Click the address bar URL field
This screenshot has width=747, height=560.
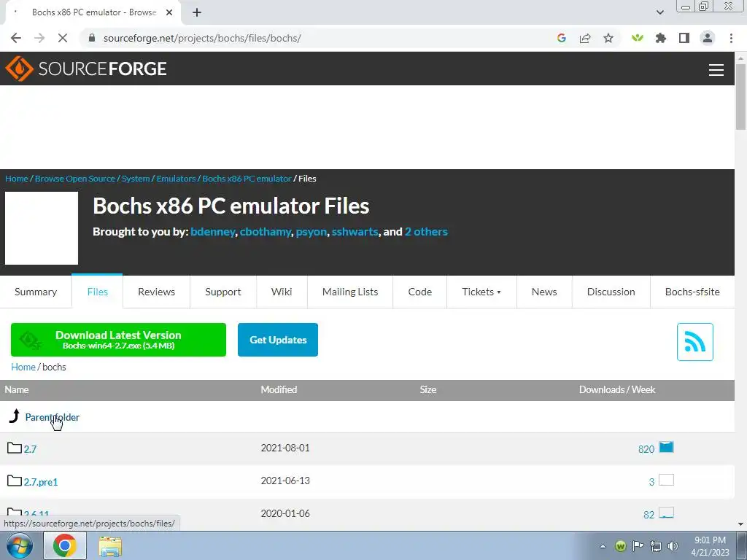314,38
